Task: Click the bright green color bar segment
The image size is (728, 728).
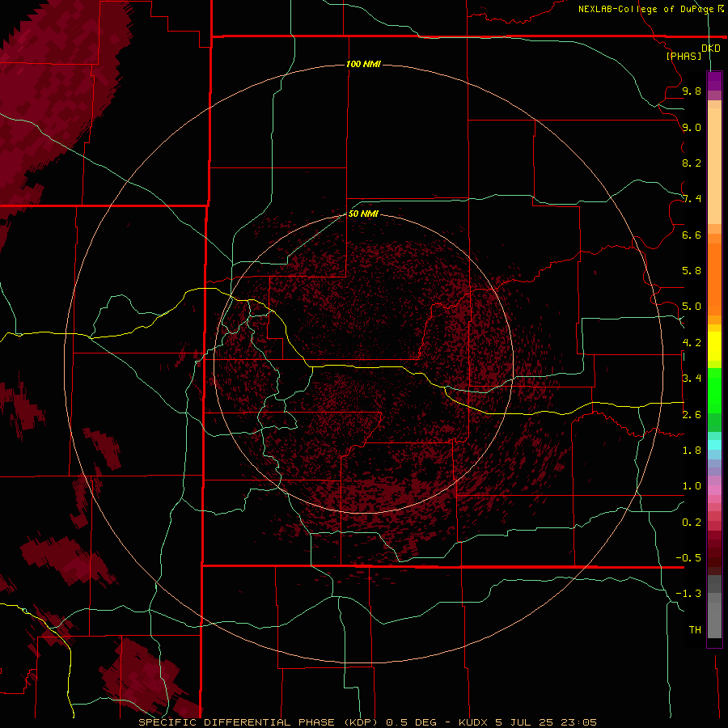Action: (714, 390)
